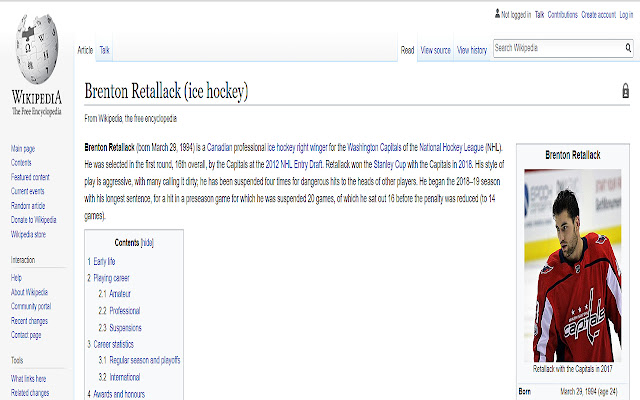Follow the Washington Capitals link
Viewport: 640px width, 400px height.
click(x=374, y=147)
